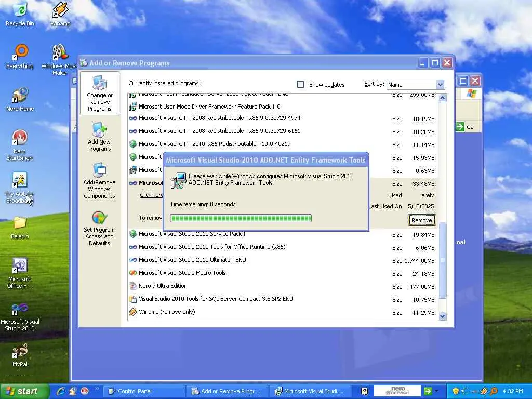This screenshot has width=532, height=399.
Task: Click the Nero Search magnifier tray icon
Action: 494,391
